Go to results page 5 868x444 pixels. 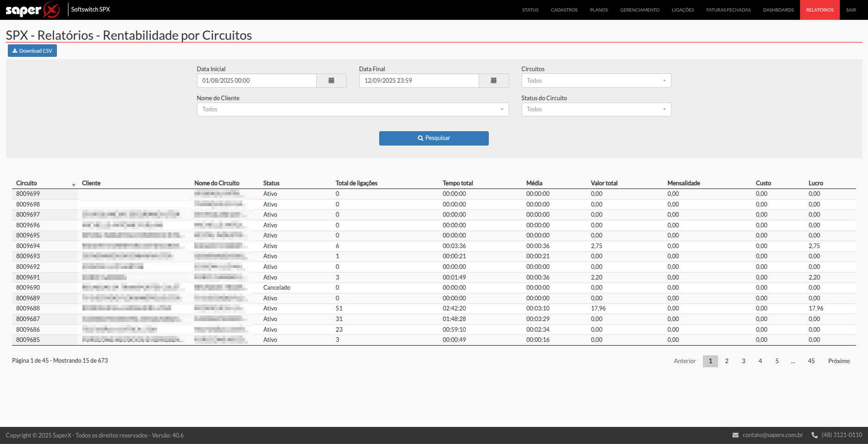777,361
